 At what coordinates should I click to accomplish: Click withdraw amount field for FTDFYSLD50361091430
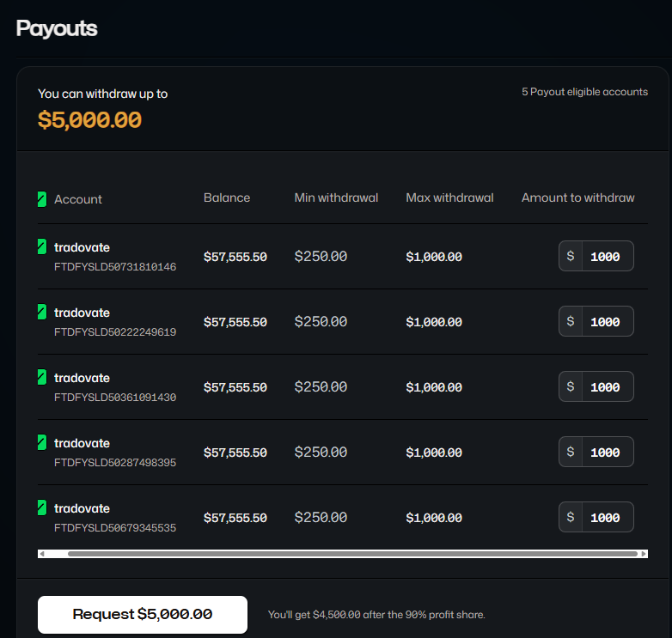[x=596, y=386]
